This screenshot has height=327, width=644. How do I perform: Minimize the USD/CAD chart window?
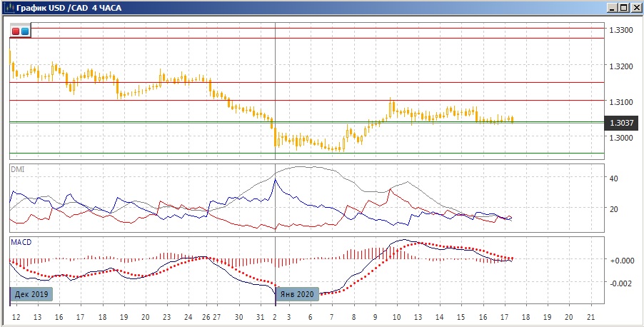[613, 8]
